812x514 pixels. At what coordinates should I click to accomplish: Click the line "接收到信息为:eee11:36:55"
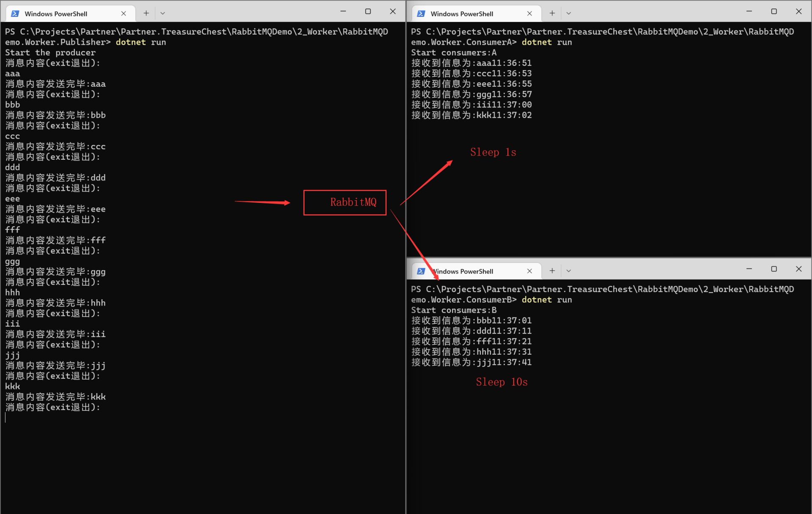[x=472, y=84]
